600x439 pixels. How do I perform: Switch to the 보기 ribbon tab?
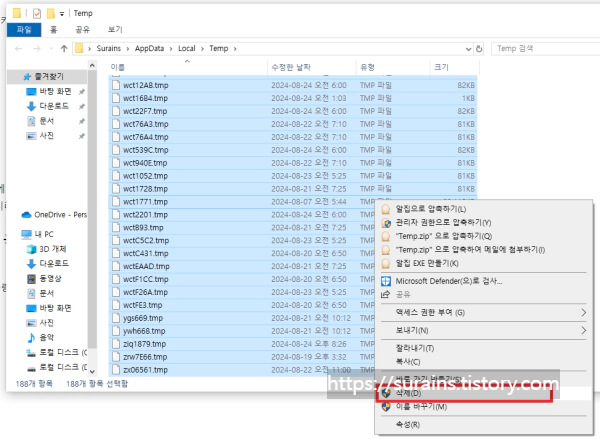[x=115, y=29]
